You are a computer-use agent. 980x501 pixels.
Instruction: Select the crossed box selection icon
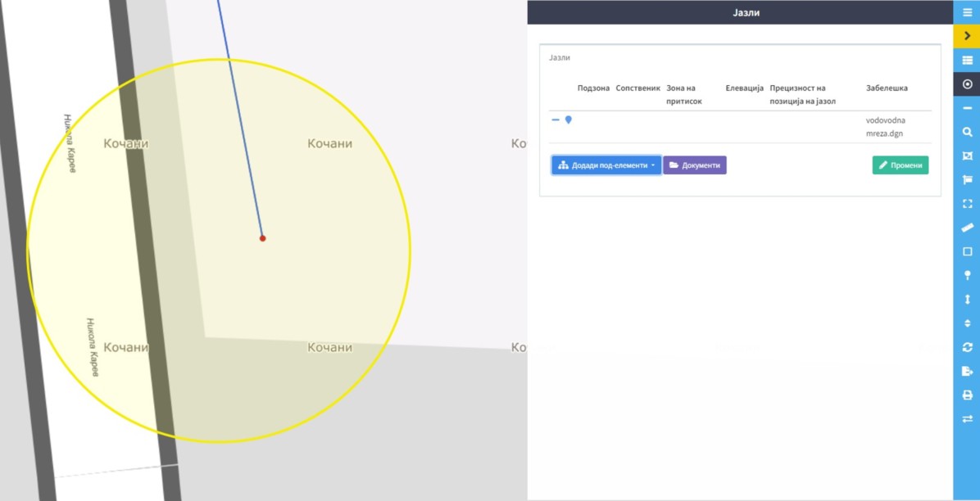(x=967, y=156)
